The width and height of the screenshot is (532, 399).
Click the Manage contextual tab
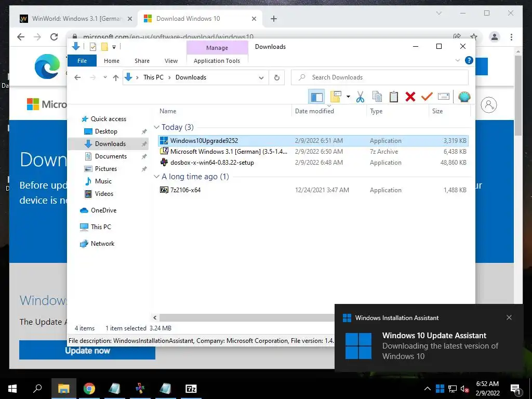pos(217,48)
